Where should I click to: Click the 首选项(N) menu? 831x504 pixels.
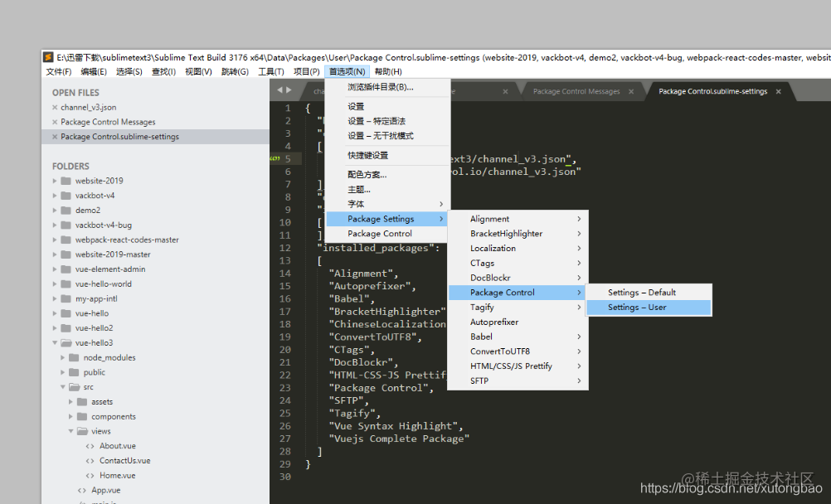coord(347,71)
